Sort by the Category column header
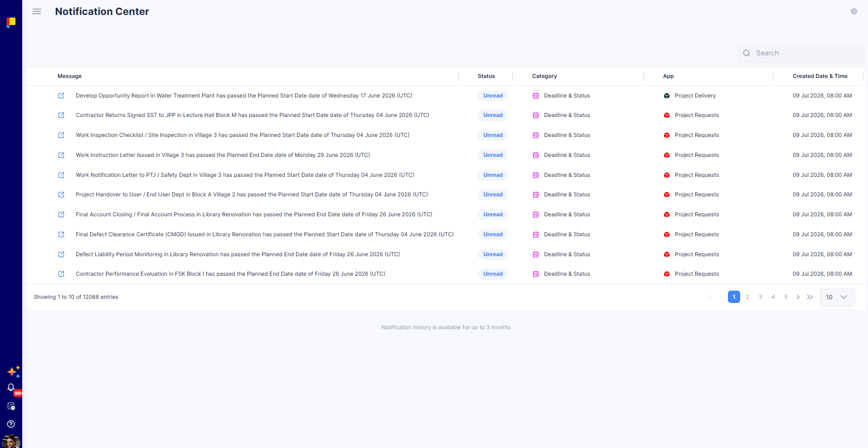This screenshot has height=448, width=868. coord(544,76)
